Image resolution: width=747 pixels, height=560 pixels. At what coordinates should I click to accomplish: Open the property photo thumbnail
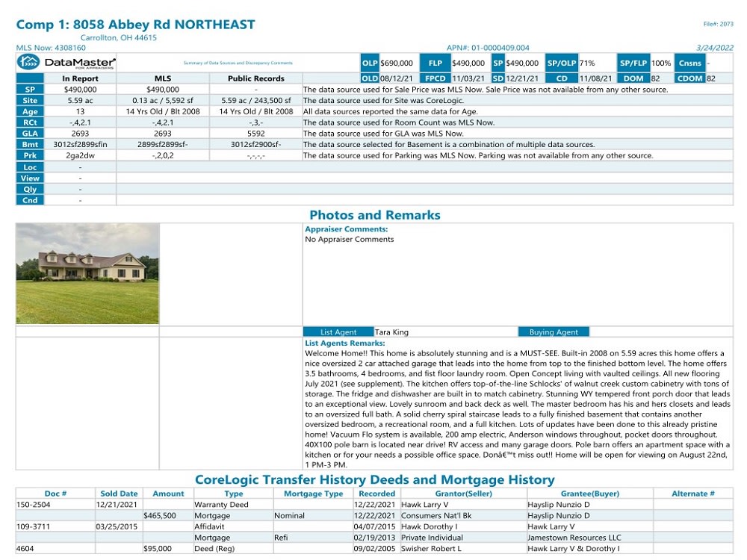(87, 274)
